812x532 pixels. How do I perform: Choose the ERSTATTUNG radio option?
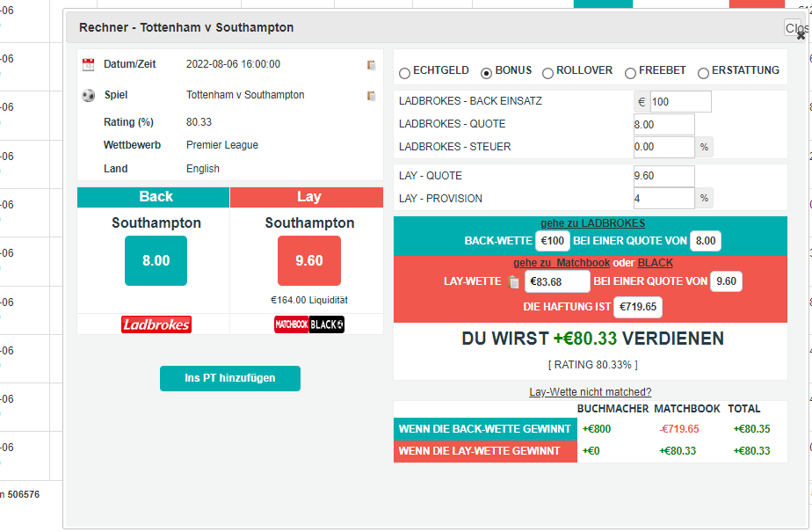tap(704, 73)
